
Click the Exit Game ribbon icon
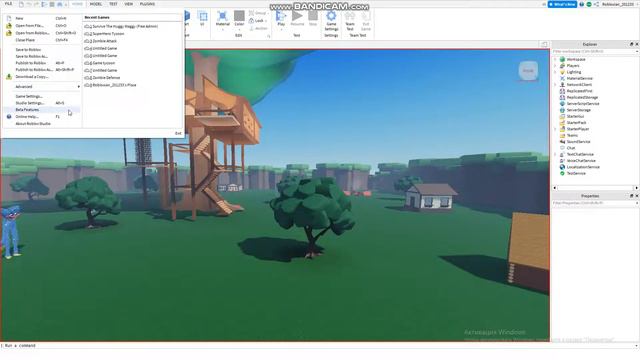[x=366, y=16]
